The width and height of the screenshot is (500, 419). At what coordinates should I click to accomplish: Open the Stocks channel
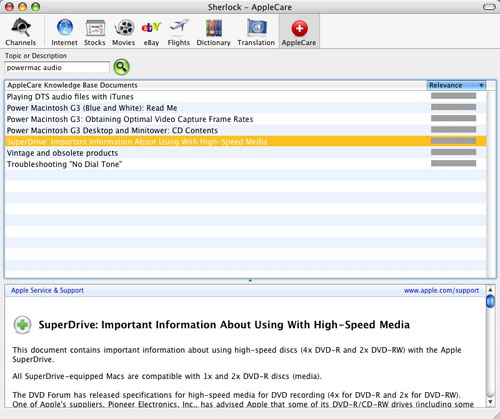pyautogui.click(x=95, y=32)
